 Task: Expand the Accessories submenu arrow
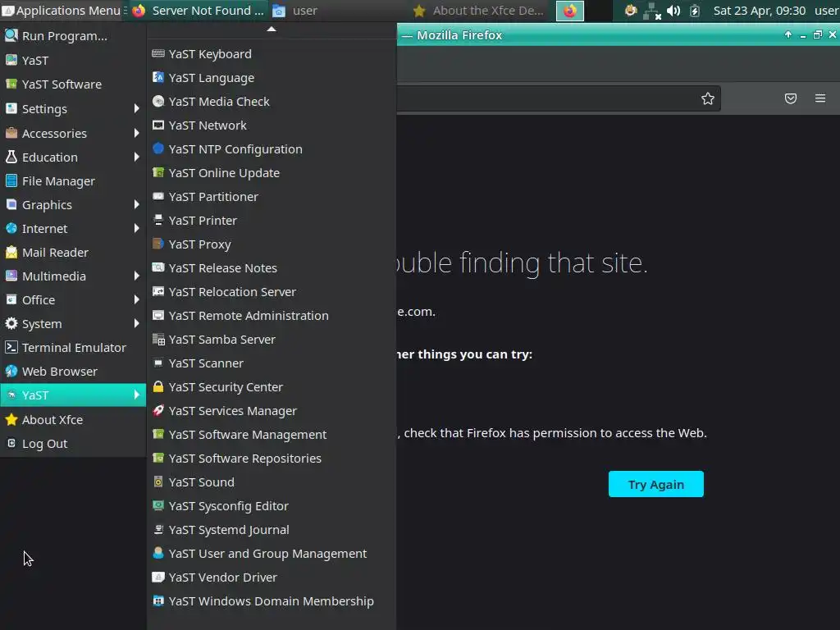[x=137, y=133]
